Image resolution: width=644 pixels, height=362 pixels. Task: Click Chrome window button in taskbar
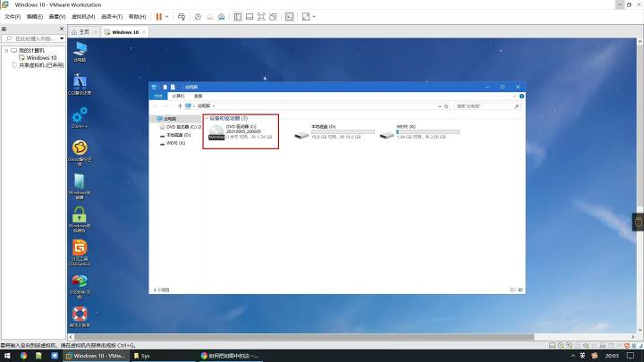230,356
